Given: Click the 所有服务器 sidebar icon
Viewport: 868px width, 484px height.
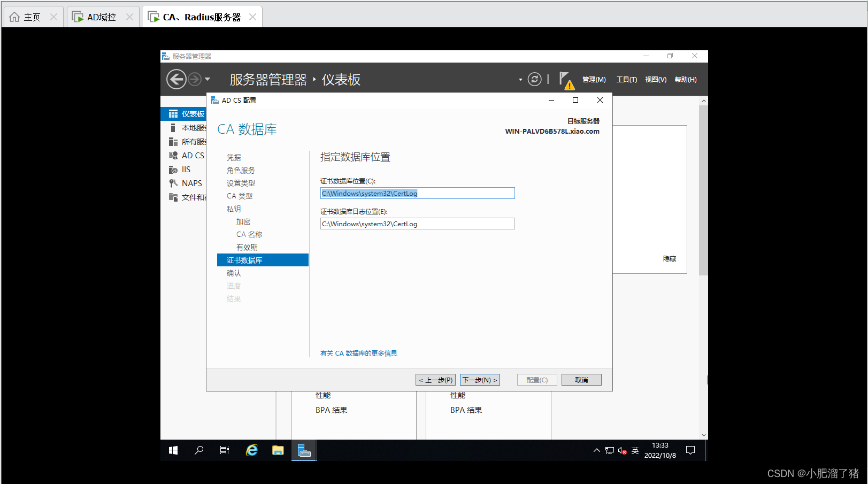Looking at the screenshot, I should pyautogui.click(x=173, y=142).
